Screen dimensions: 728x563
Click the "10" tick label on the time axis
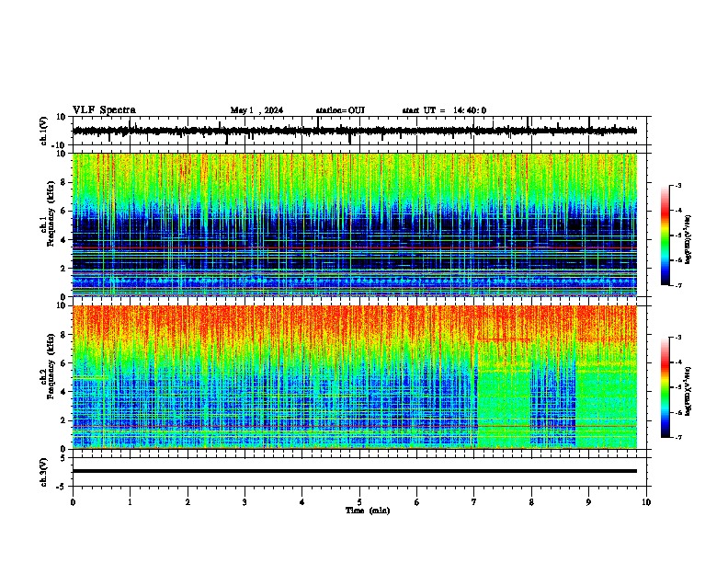(646, 502)
